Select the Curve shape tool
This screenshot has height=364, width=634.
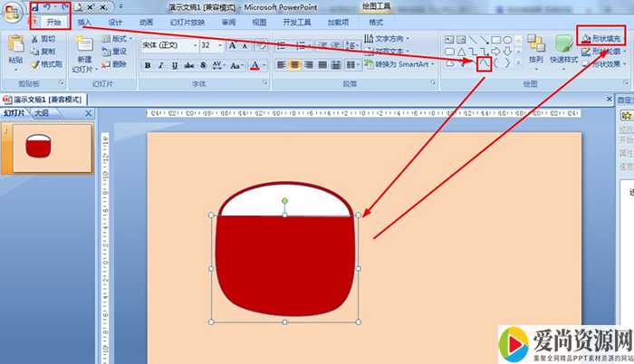coord(484,63)
